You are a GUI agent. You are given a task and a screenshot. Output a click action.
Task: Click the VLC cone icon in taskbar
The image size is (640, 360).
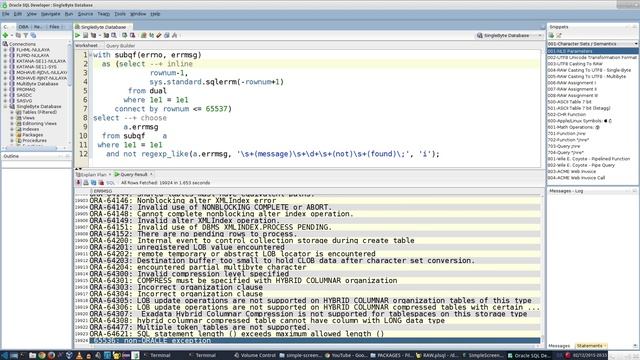[x=79, y=356]
